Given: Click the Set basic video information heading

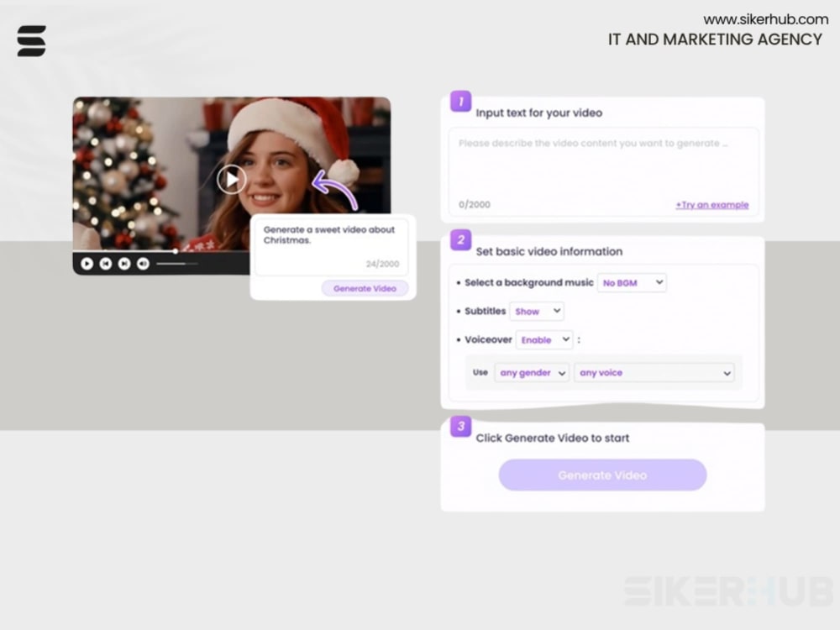Looking at the screenshot, I should coord(549,251).
